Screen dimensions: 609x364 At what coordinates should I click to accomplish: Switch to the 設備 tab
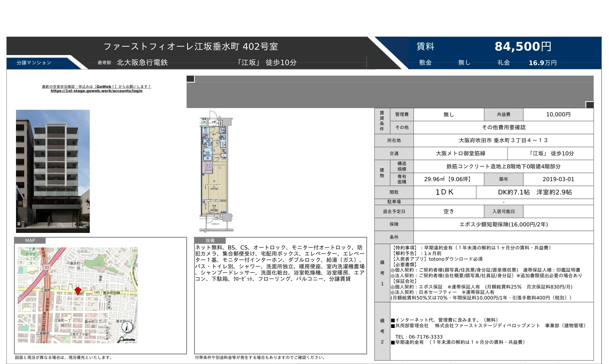[x=210, y=241]
